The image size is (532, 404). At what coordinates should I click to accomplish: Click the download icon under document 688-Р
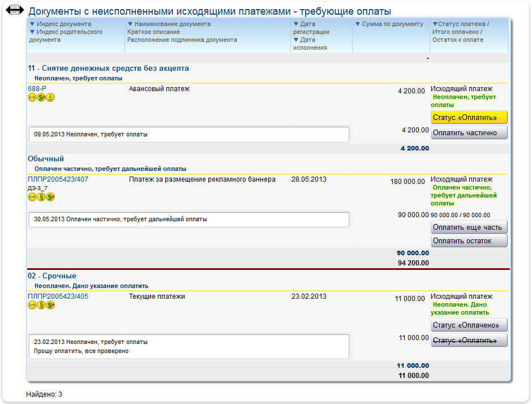click(50, 98)
